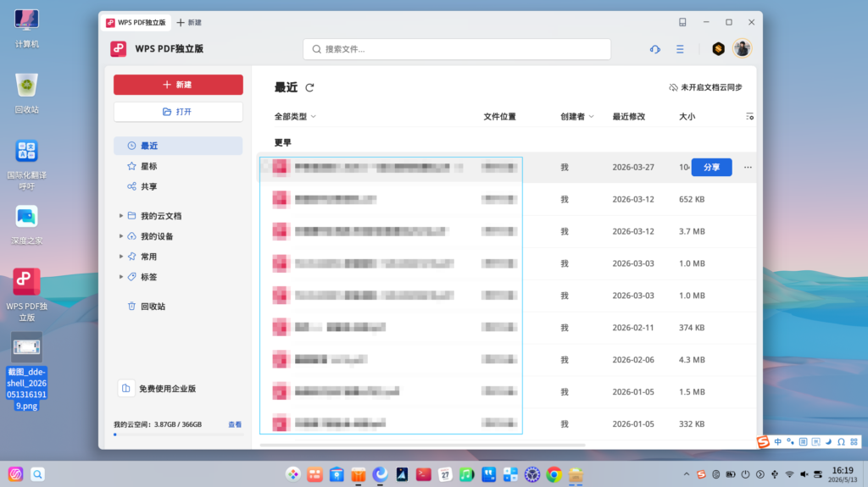Open the three-dot menu on first file row
This screenshot has width=868, height=487.
[x=748, y=167]
